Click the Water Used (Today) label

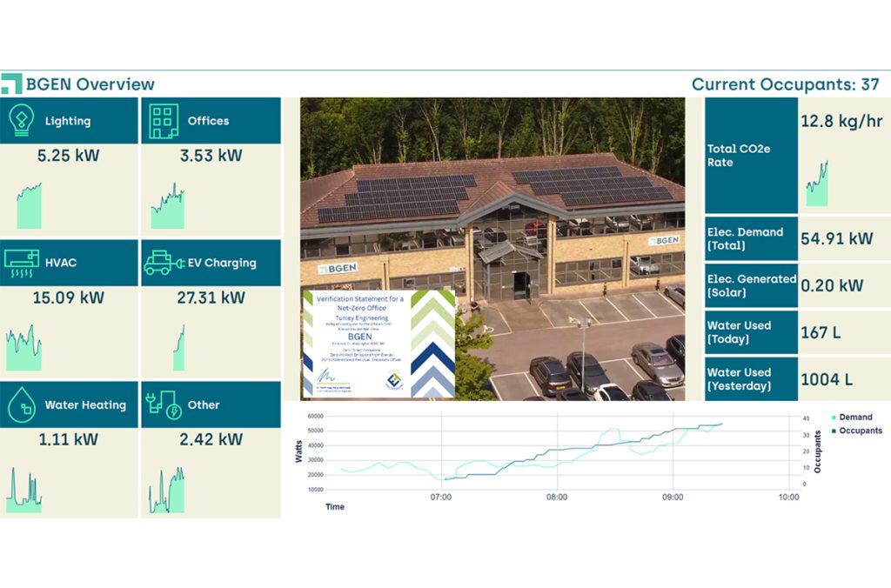pyautogui.click(x=739, y=332)
